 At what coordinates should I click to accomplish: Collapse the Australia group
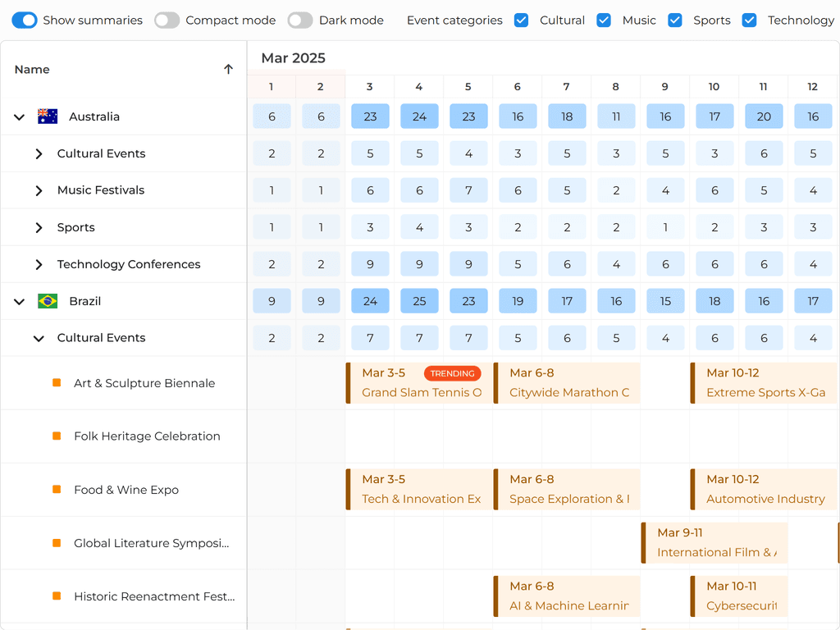coord(19,117)
